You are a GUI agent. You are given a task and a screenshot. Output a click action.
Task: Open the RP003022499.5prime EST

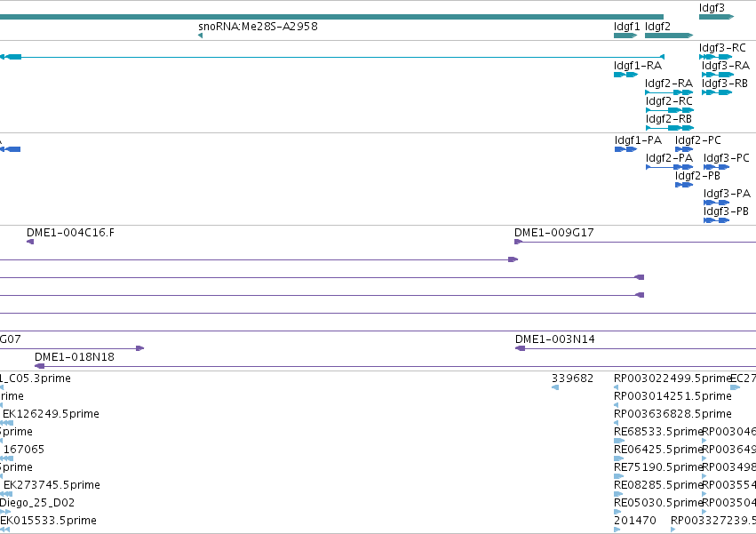tap(672, 379)
